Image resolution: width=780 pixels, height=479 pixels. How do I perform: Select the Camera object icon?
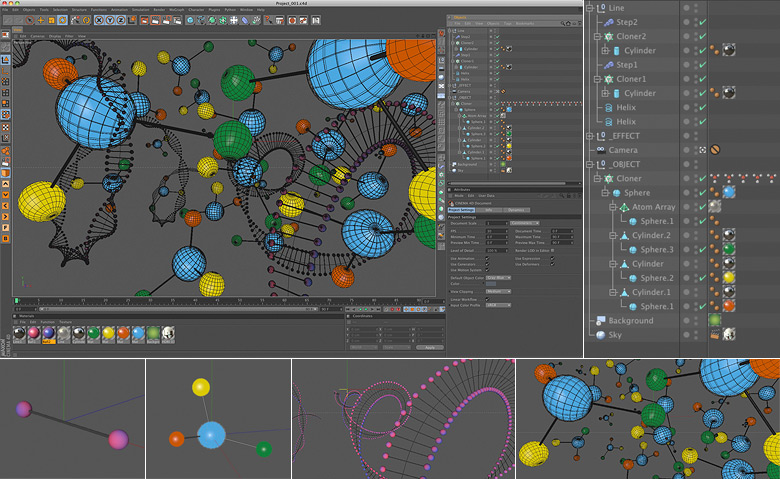pyautogui.click(x=599, y=149)
